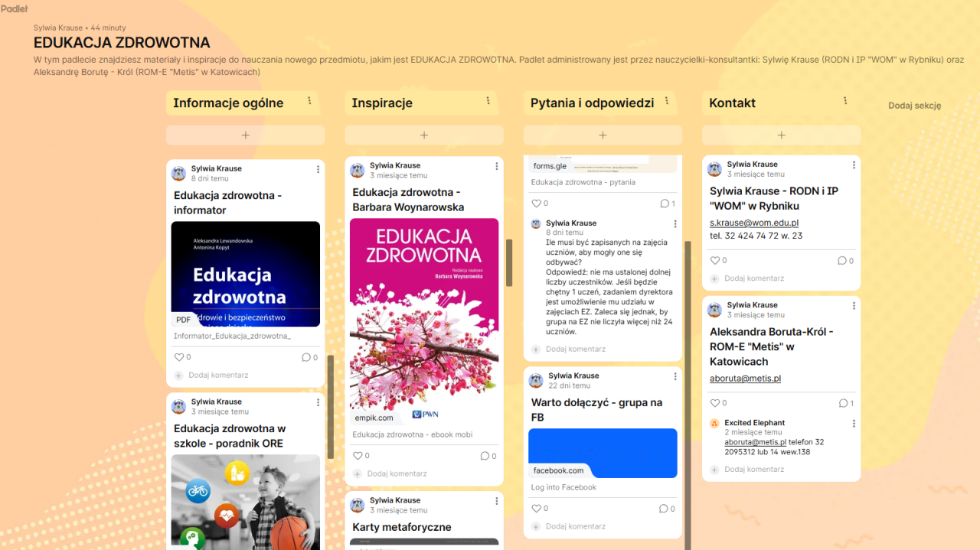Open Informator PDF cover thumbnail
This screenshot has height=550, width=980.
tap(246, 274)
